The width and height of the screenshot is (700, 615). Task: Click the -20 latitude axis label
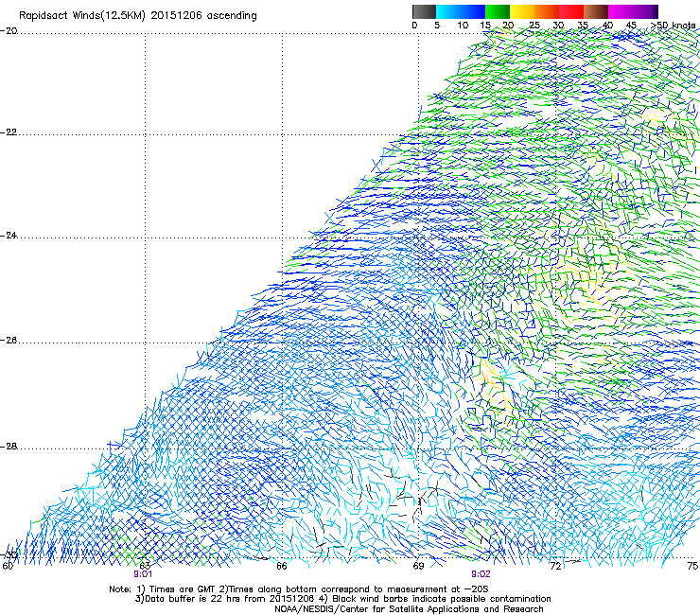pos(9,31)
